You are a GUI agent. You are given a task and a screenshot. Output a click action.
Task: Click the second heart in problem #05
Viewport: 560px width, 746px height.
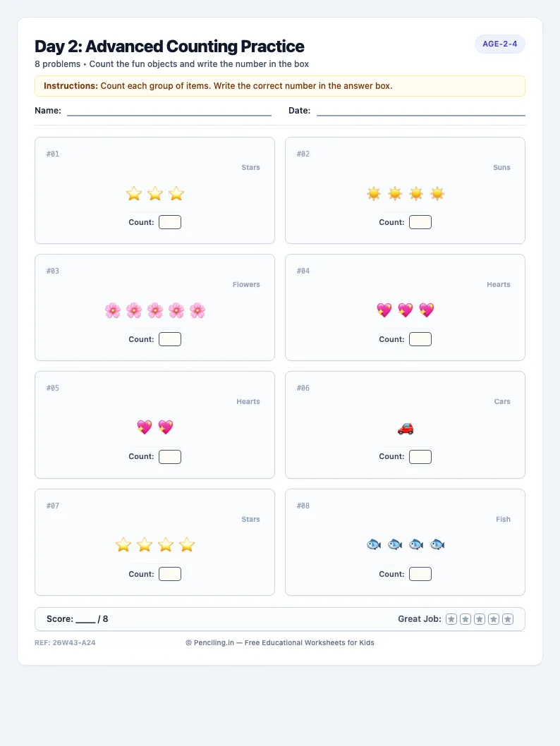pyautogui.click(x=166, y=427)
